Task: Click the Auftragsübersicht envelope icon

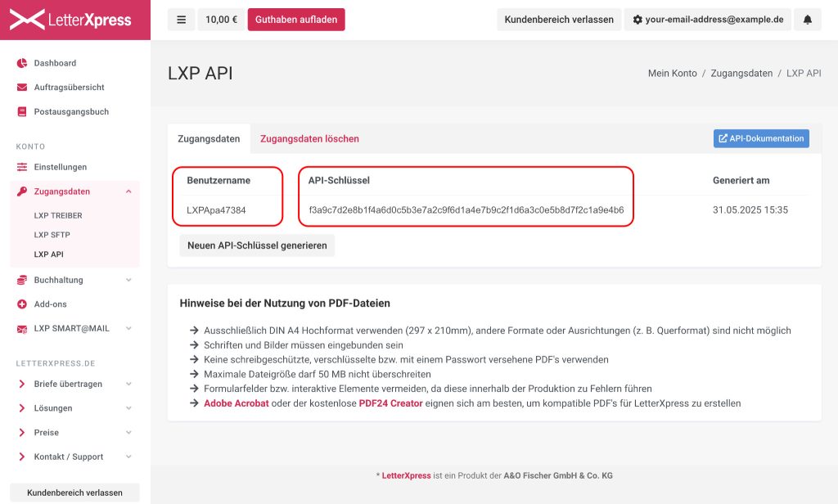Action: point(22,87)
